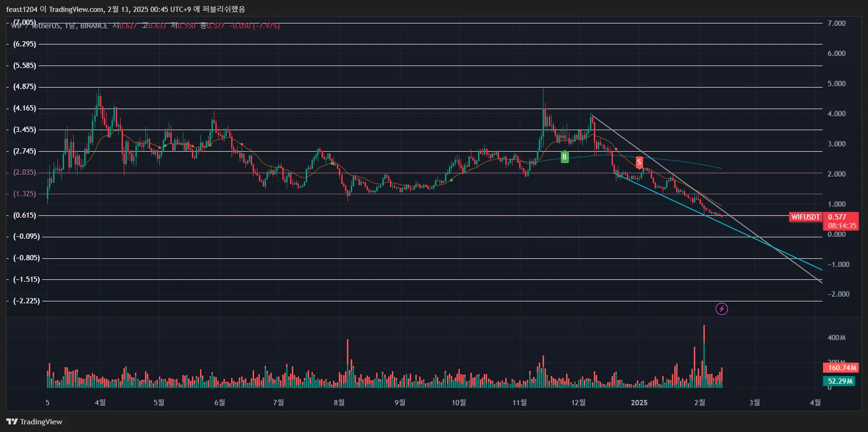Click the -2.000 price axis label

[x=838, y=294]
